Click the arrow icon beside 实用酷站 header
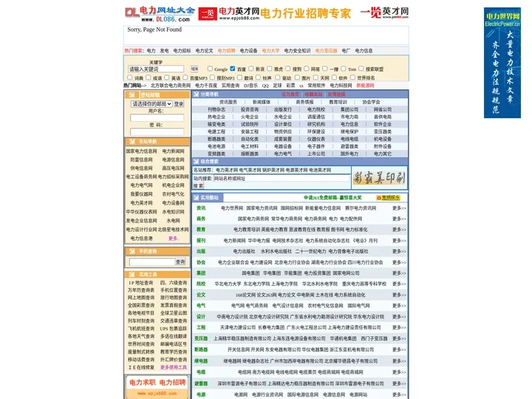 click(196, 197)
